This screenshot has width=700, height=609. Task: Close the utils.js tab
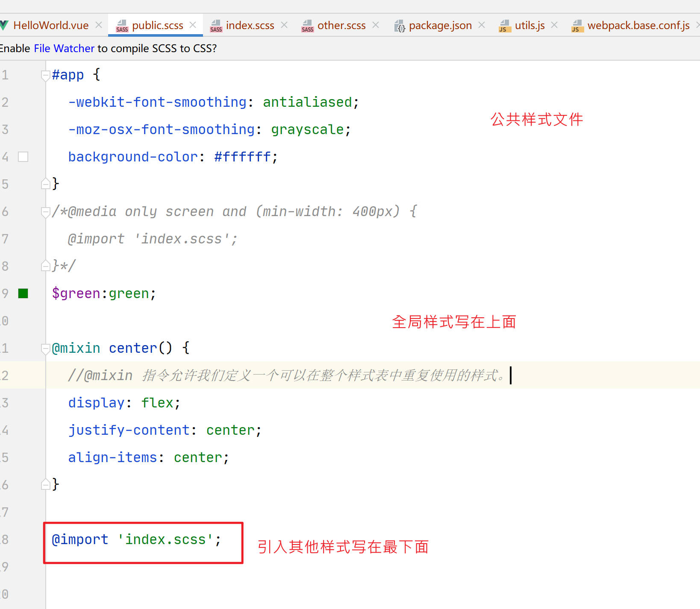[554, 25]
